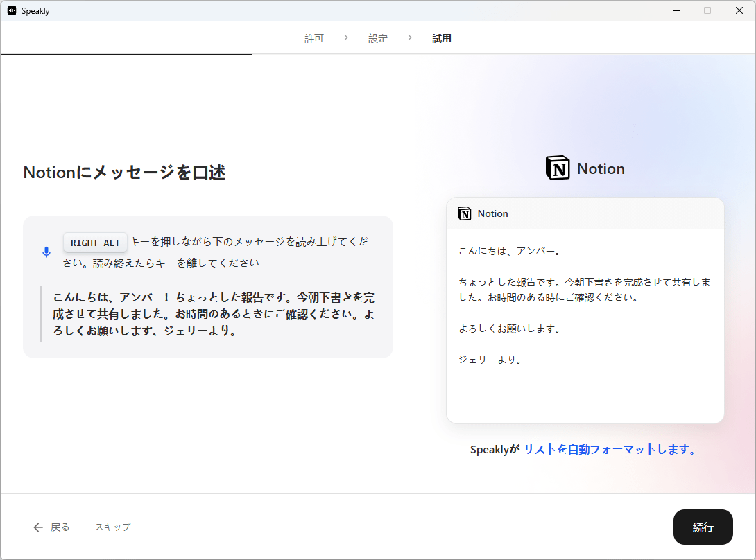Switch to the 設定 step

click(x=378, y=39)
